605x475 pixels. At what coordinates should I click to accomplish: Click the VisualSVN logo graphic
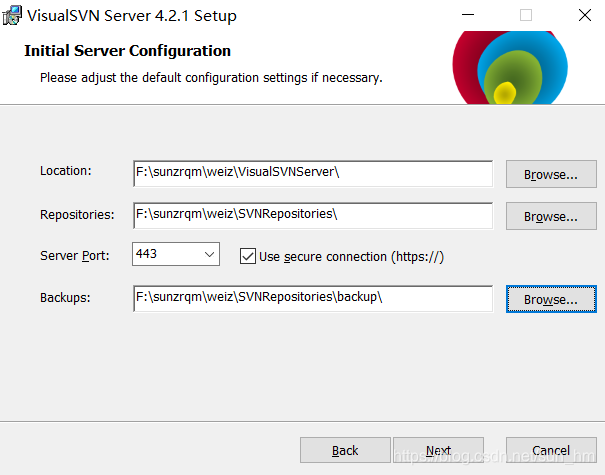coord(510,68)
